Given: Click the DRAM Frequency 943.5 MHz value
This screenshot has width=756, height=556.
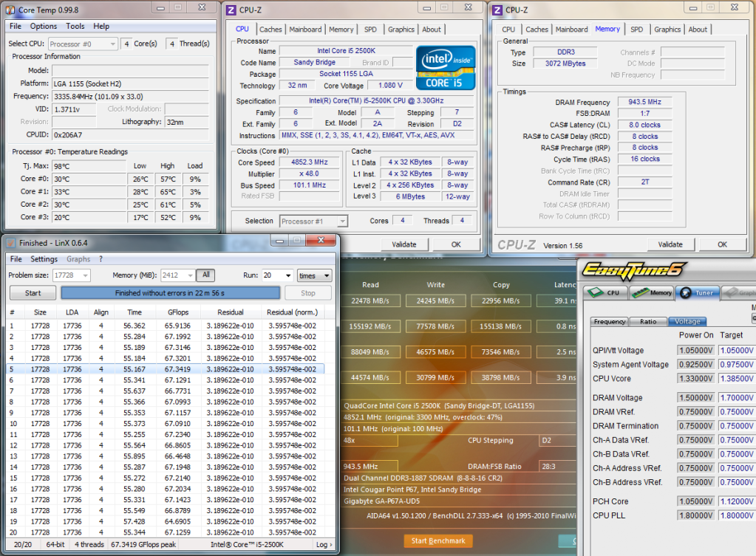Looking at the screenshot, I should [x=644, y=102].
